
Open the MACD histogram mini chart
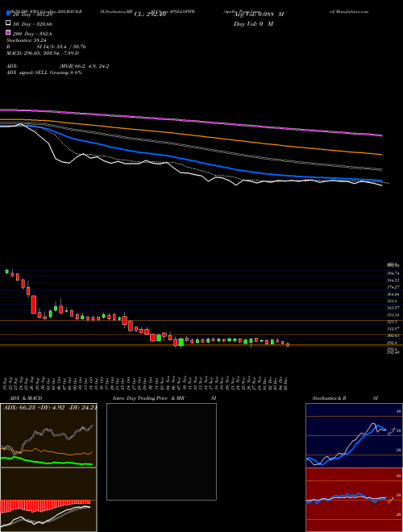pos(48,500)
